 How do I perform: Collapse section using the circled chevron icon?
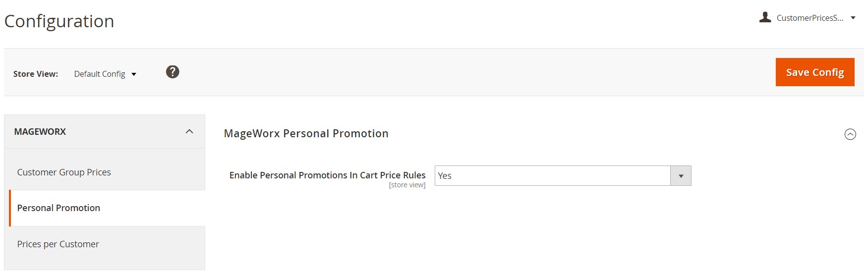[850, 134]
